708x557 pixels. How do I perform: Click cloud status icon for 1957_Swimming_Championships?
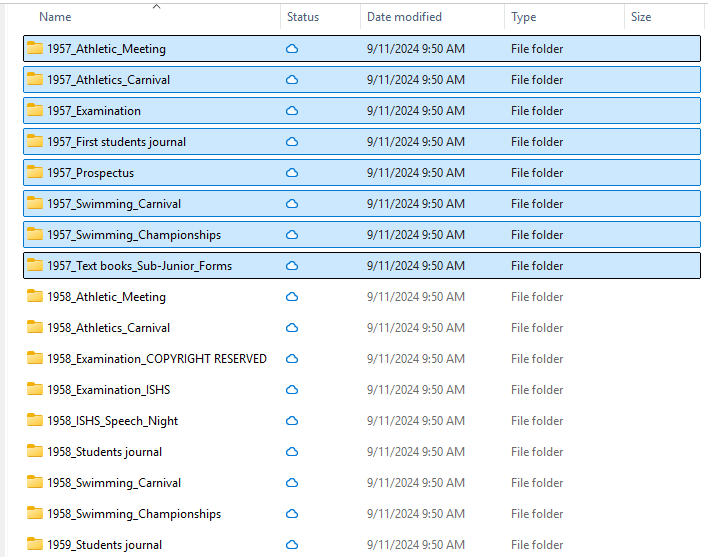293,235
